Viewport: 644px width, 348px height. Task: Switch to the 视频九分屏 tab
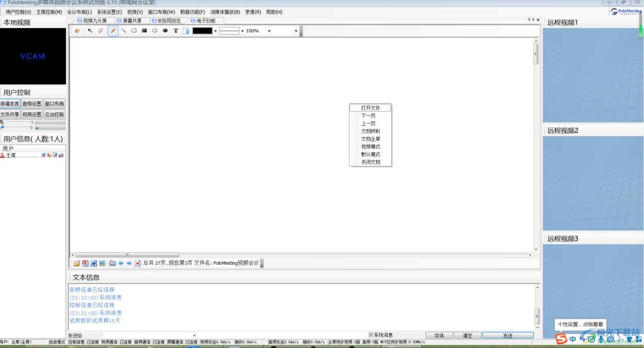pyautogui.click(x=92, y=21)
